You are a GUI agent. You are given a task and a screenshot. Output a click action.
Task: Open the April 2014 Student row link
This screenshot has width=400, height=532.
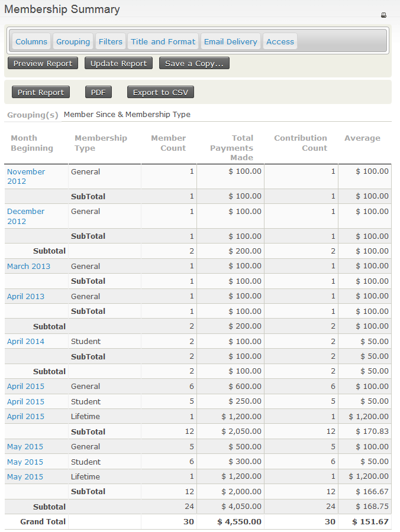(x=25, y=341)
